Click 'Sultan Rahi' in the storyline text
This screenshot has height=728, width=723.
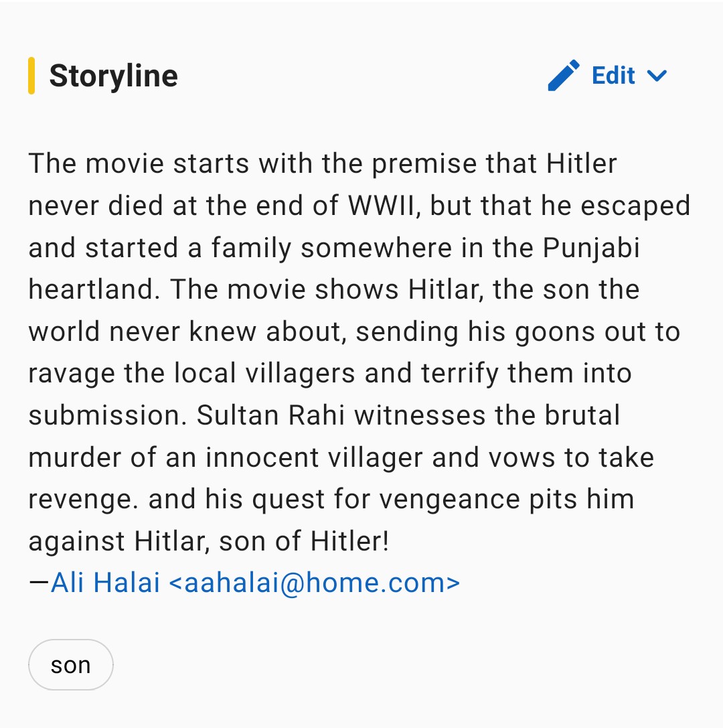click(270, 415)
